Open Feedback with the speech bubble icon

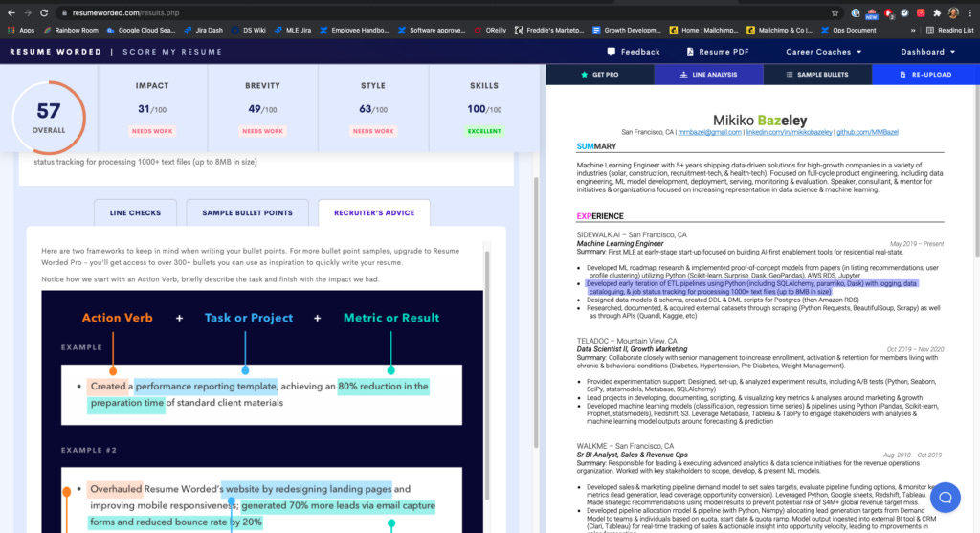click(634, 52)
